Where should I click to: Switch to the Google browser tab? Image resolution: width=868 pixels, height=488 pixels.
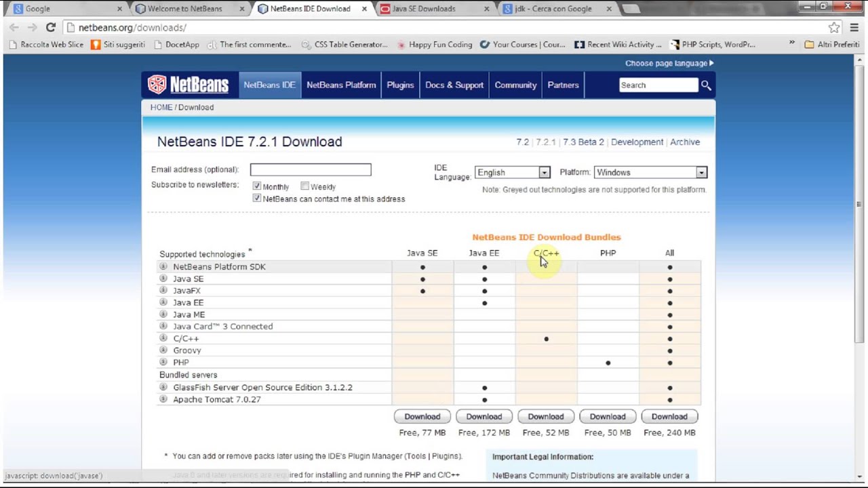point(66,9)
